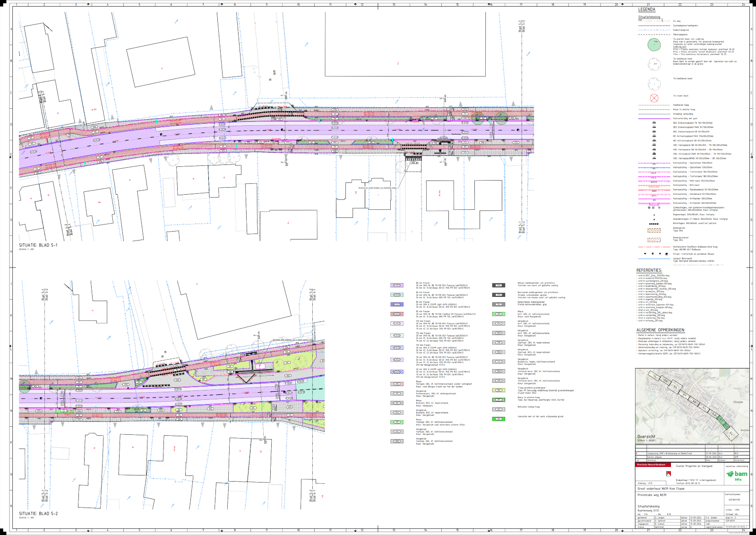Click the 'Bomengranulaat' hatch symbol in legend
The height and width of the screenshot is (535, 756).
[x=654, y=240]
